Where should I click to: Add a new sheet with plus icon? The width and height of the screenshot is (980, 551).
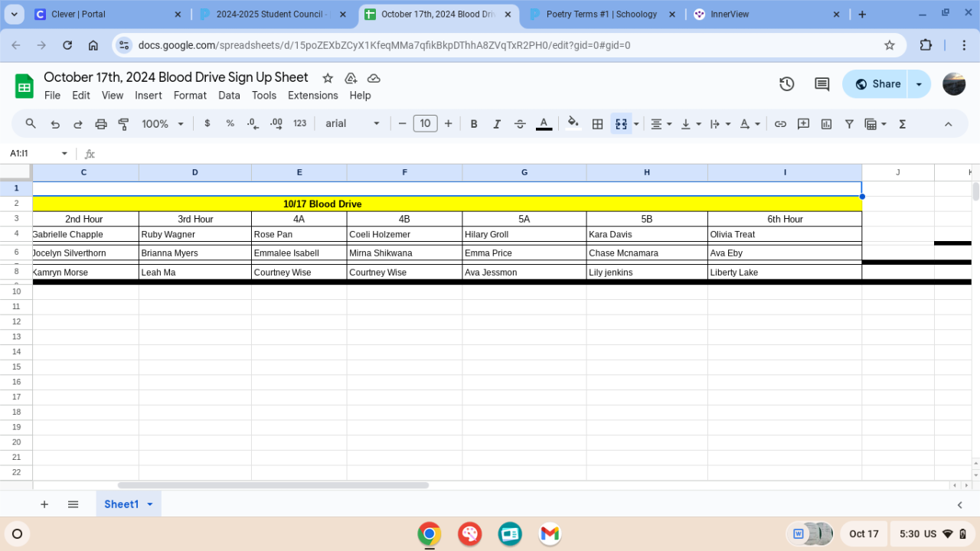tap(44, 504)
